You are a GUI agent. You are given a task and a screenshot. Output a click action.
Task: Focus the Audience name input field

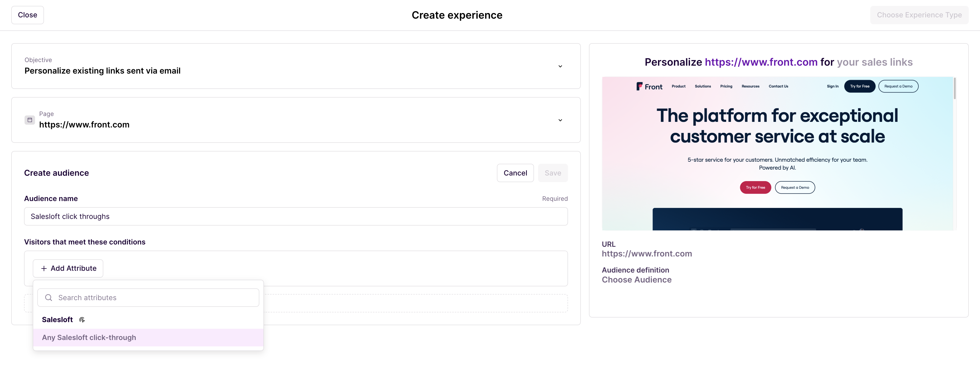[296, 216]
